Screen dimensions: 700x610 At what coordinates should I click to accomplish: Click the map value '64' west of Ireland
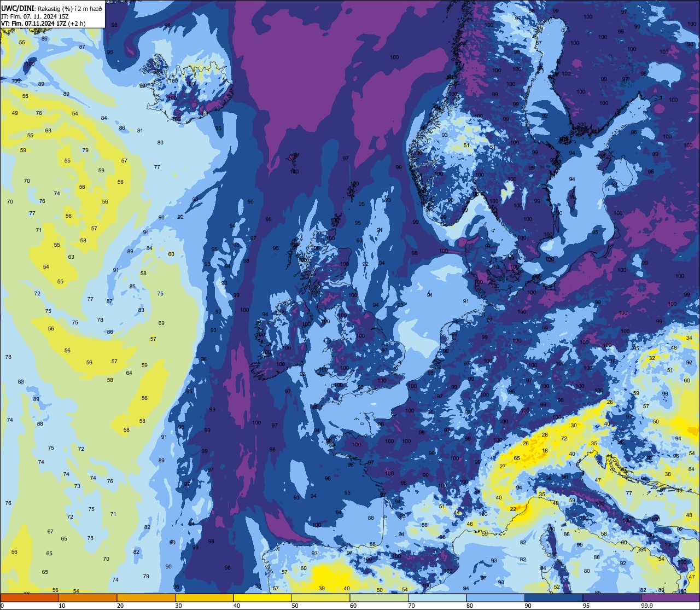point(129,373)
